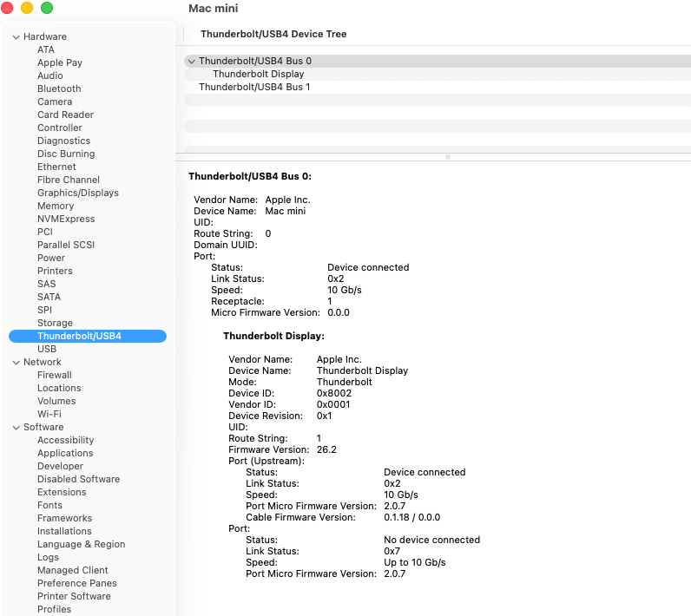Click the Cable Firmware Version value 0.1.18 / 0.0.0

coord(412,517)
